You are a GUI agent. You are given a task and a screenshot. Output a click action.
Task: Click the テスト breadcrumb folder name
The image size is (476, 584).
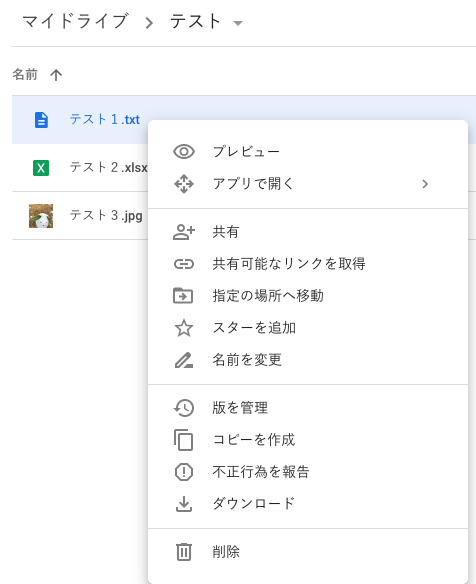[x=196, y=21]
